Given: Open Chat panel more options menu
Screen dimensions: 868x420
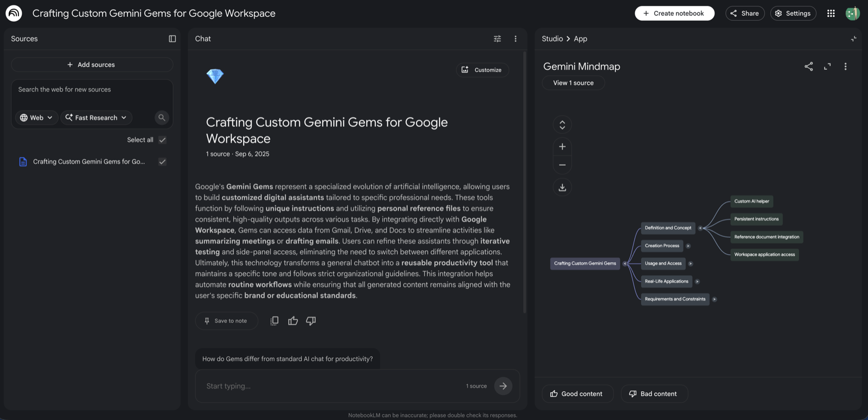Looking at the screenshot, I should click(x=515, y=38).
